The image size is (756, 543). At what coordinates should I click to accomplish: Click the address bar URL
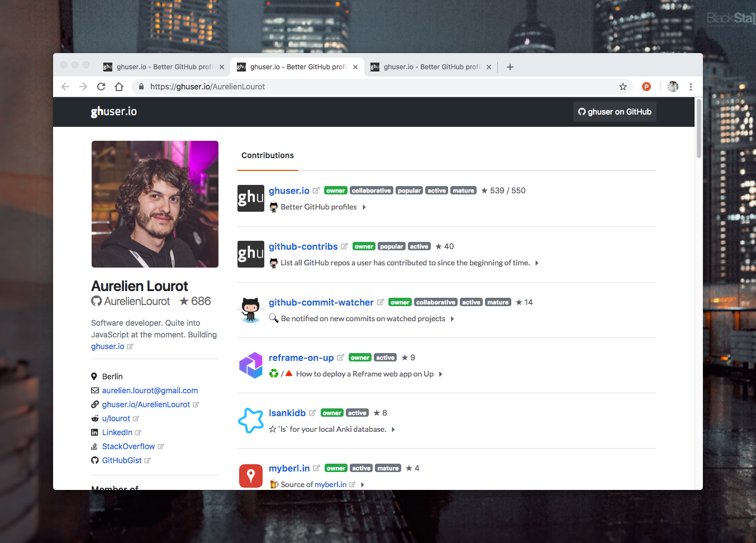tap(207, 87)
